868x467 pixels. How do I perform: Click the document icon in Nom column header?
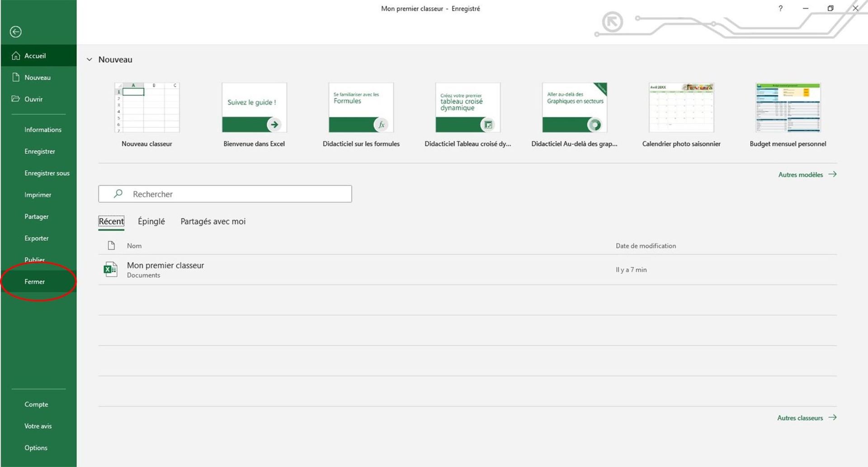pos(111,246)
